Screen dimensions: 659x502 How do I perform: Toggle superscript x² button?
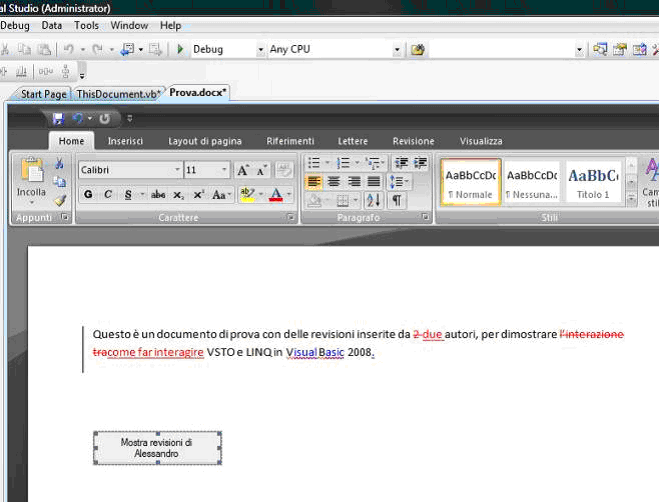[x=198, y=195]
